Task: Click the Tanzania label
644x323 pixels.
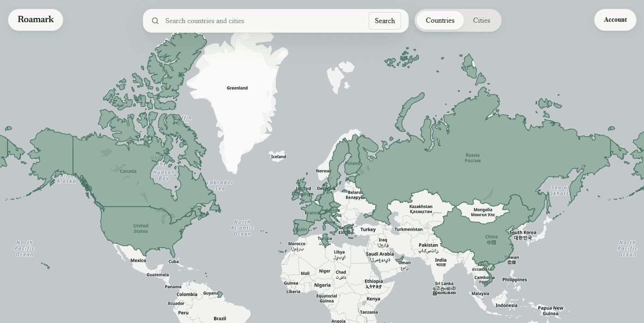Action: pos(369,312)
